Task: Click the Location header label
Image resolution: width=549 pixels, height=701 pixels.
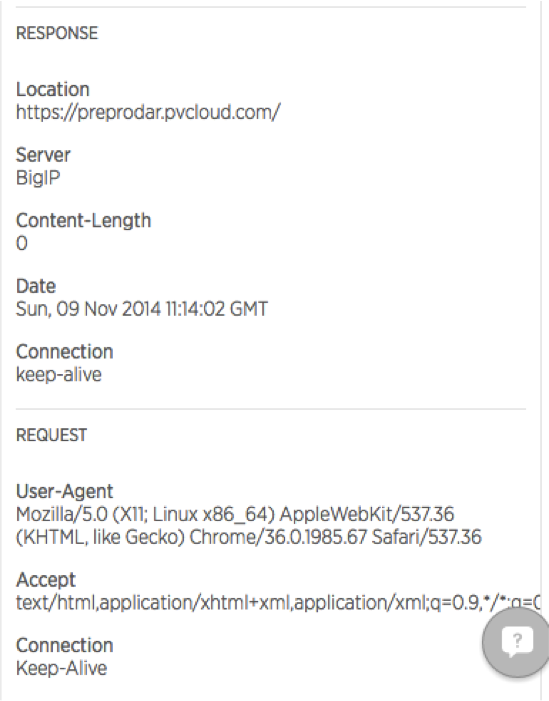Action: (x=53, y=89)
